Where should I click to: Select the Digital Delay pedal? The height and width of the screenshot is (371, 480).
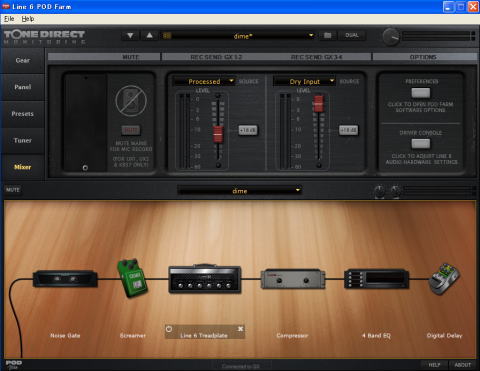pyautogui.click(x=445, y=279)
